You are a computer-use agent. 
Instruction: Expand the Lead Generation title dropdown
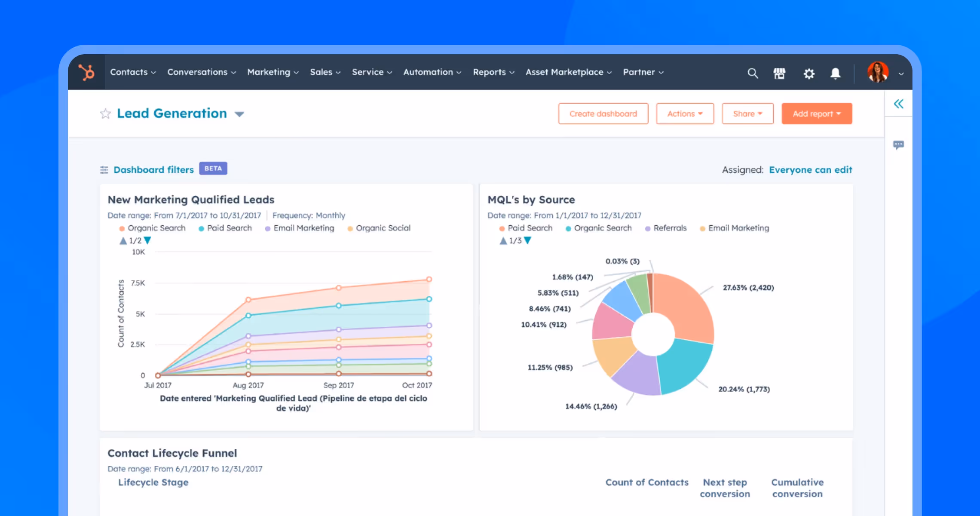pyautogui.click(x=239, y=114)
